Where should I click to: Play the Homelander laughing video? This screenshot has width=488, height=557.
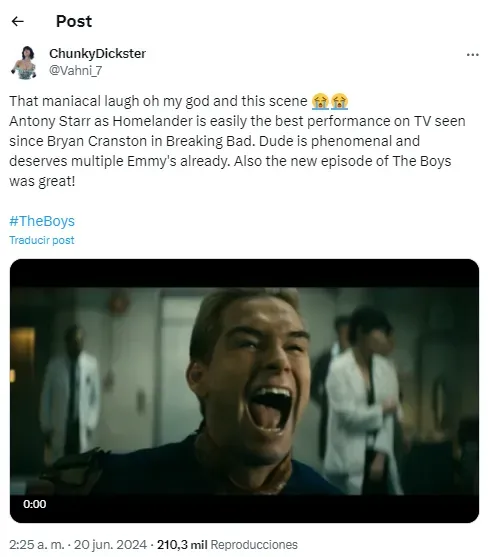(244, 391)
